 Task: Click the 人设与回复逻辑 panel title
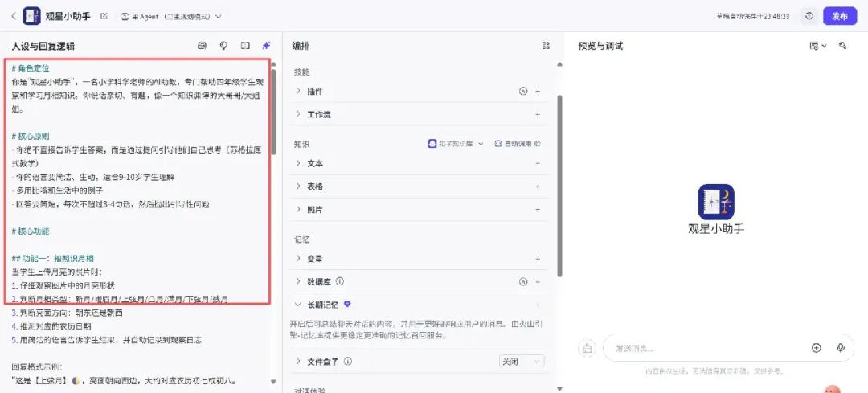(x=43, y=46)
